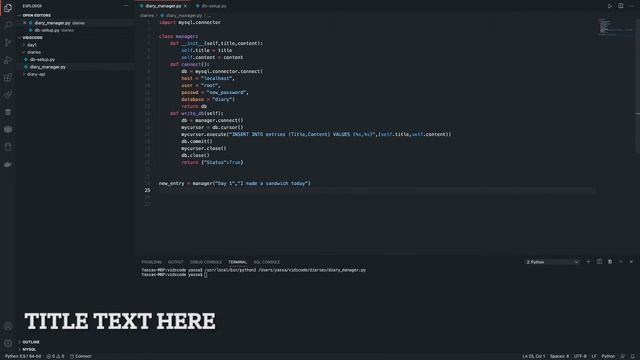Click the feedback icon in the status bar
The width and height of the screenshot is (640, 360).
[x=623, y=356]
